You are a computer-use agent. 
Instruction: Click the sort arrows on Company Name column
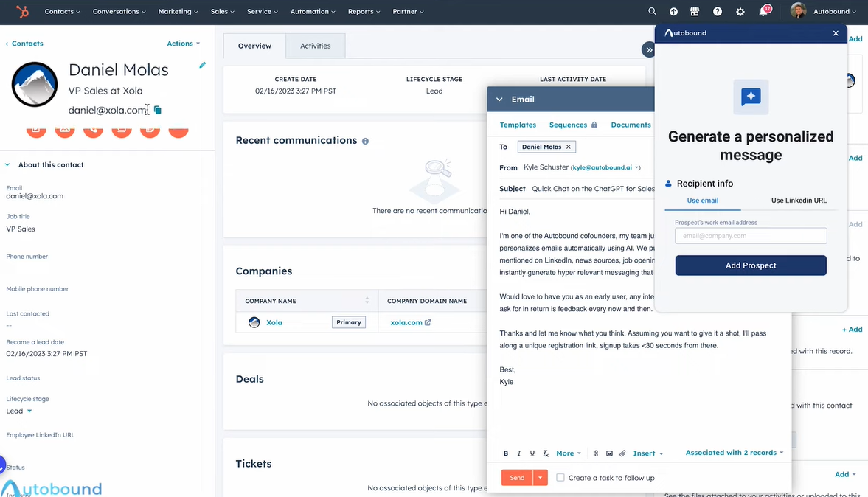pyautogui.click(x=367, y=301)
